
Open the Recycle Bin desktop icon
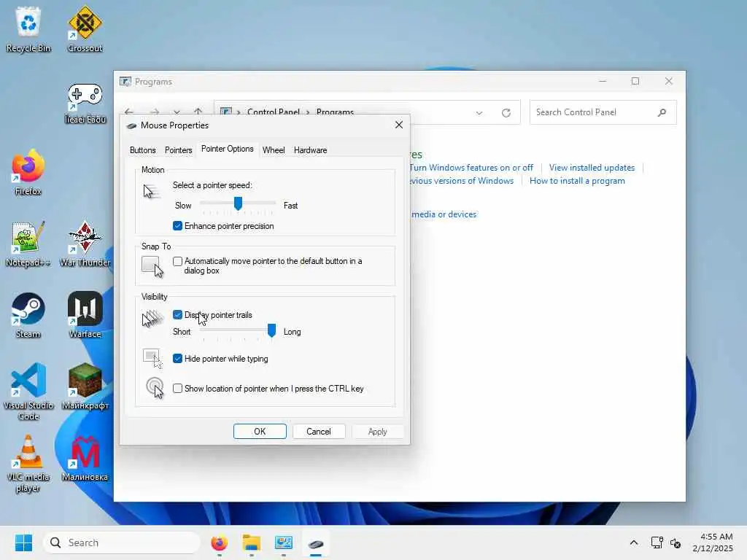(x=28, y=29)
